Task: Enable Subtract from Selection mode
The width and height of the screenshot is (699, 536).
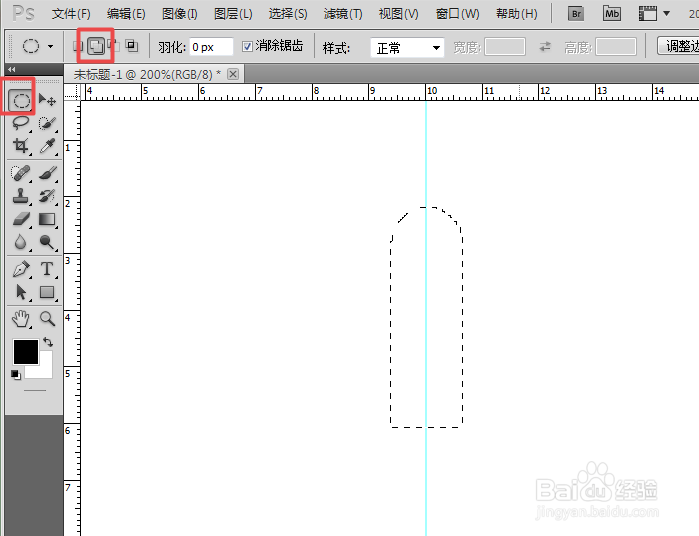Action: click(114, 45)
